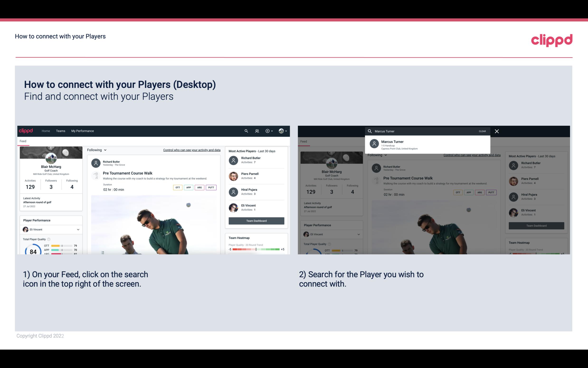The image size is (588, 368).
Task: Click the Teams navigation icon
Action: click(x=61, y=131)
